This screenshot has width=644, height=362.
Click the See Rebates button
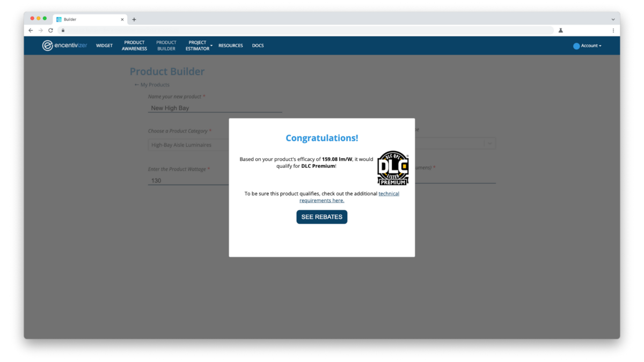click(x=321, y=217)
